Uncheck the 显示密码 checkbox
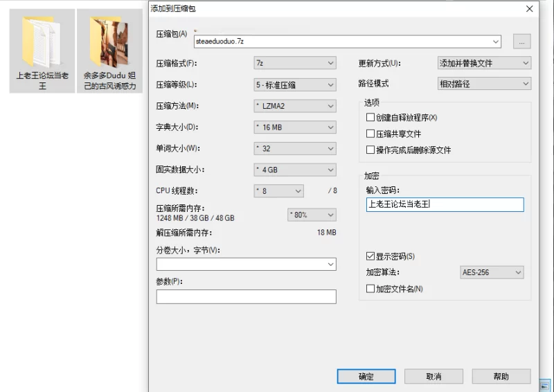554x392 pixels. point(370,256)
